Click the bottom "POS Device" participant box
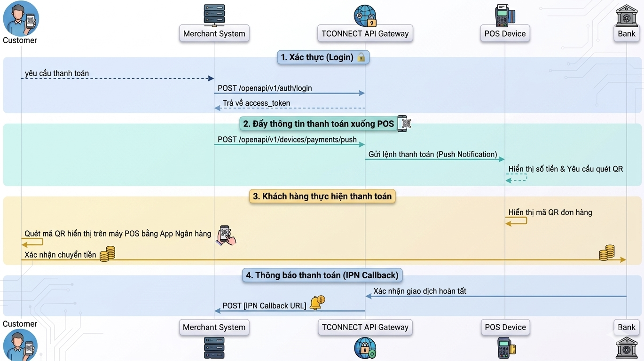 (505, 327)
